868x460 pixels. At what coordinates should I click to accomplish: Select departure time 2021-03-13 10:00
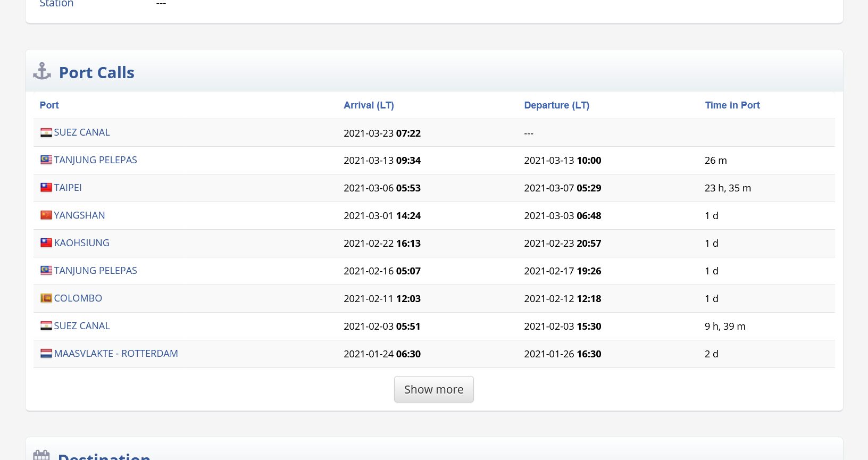click(563, 161)
